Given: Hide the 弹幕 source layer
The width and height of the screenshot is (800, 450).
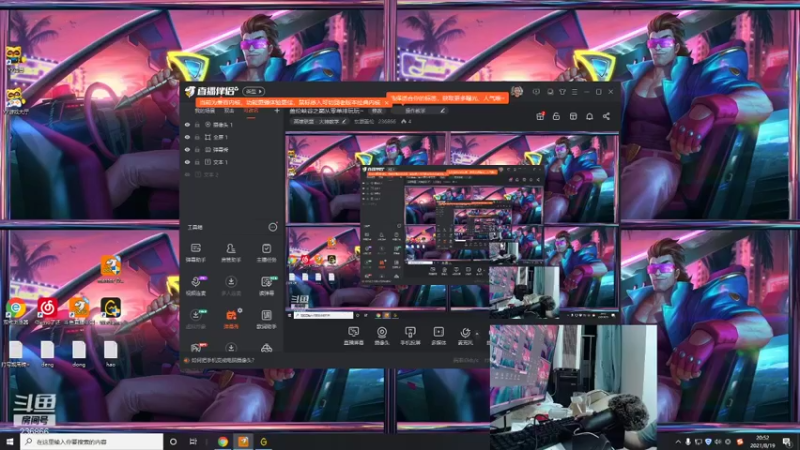Looking at the screenshot, I should (x=187, y=149).
